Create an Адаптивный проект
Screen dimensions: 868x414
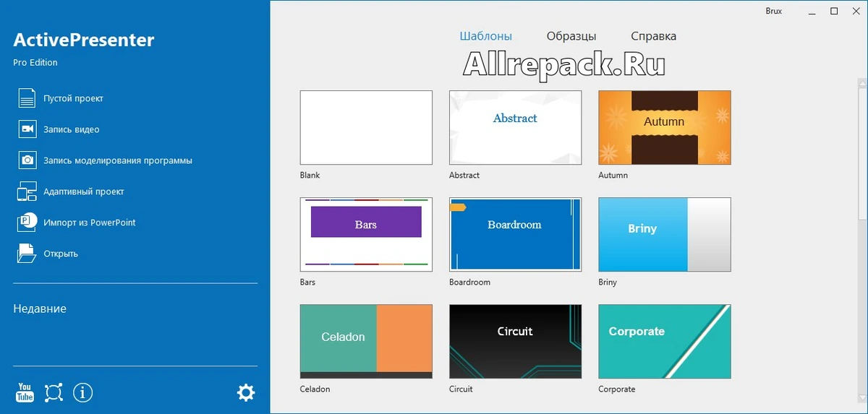coord(84,191)
